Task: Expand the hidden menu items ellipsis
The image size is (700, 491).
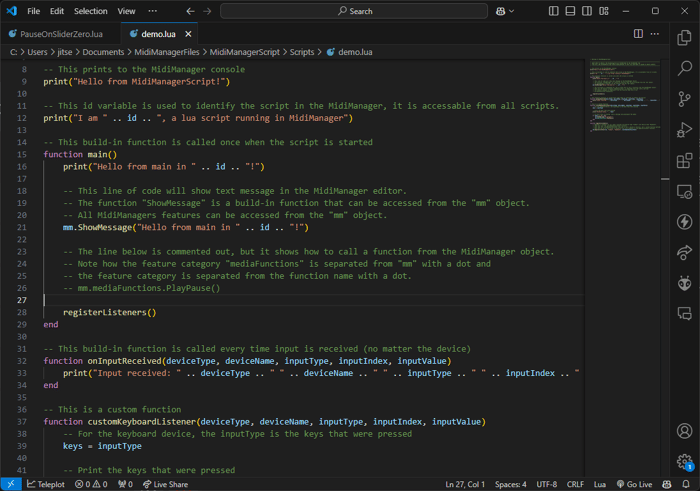Action: (152, 11)
